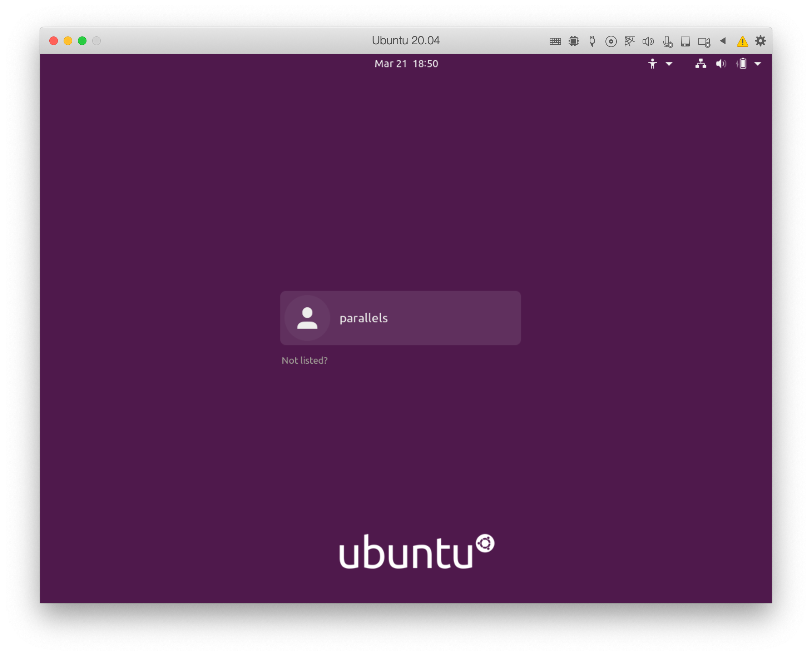
Task: Expand the system menu dropdown arrow
Action: (x=758, y=64)
